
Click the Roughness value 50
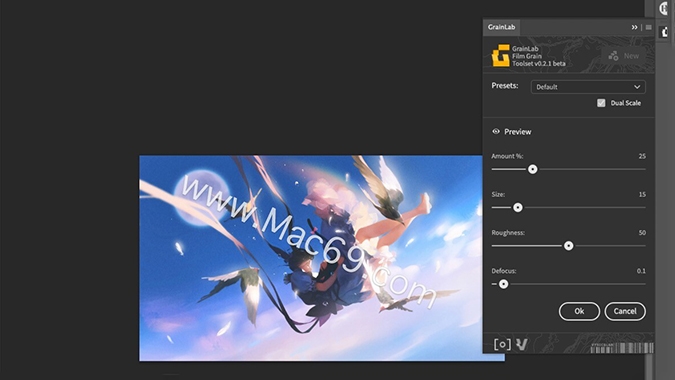click(642, 233)
